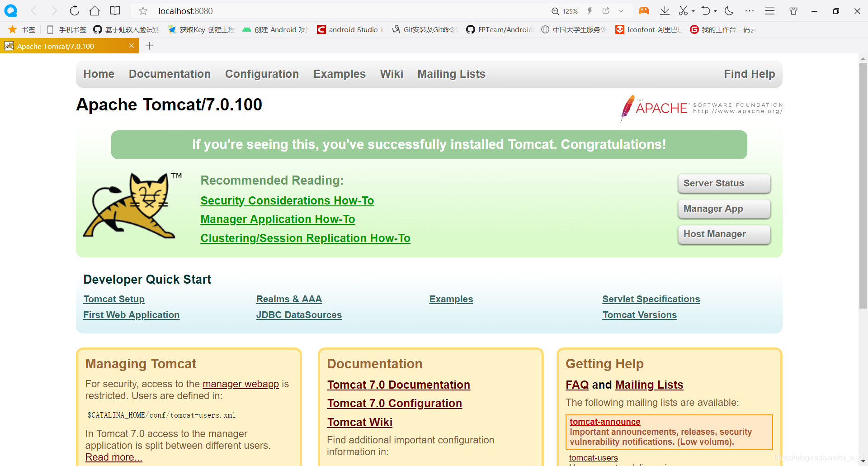
Task: Open the game controller icon
Action: 644,11
